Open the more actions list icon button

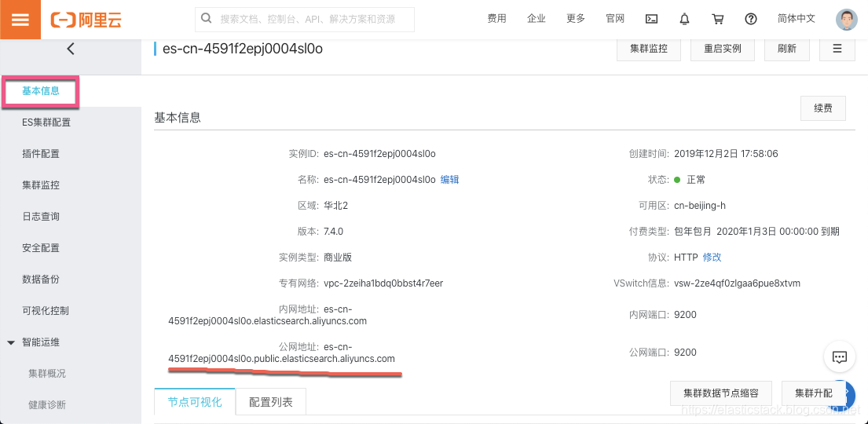click(x=837, y=49)
